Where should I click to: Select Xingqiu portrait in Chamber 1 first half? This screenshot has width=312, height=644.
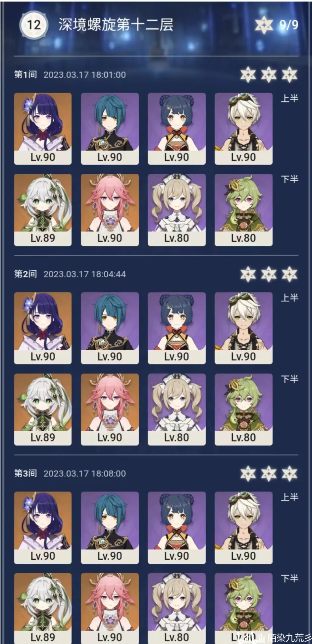[x=110, y=129]
